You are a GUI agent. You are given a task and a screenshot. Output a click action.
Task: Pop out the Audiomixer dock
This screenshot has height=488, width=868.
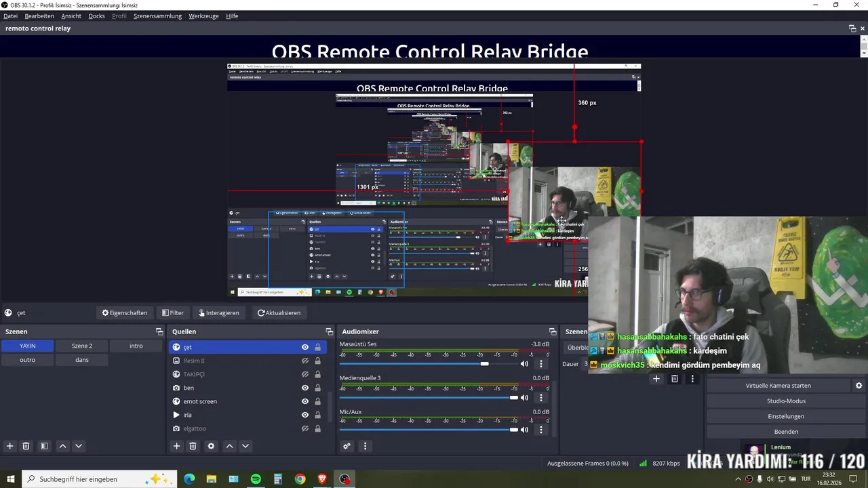553,331
